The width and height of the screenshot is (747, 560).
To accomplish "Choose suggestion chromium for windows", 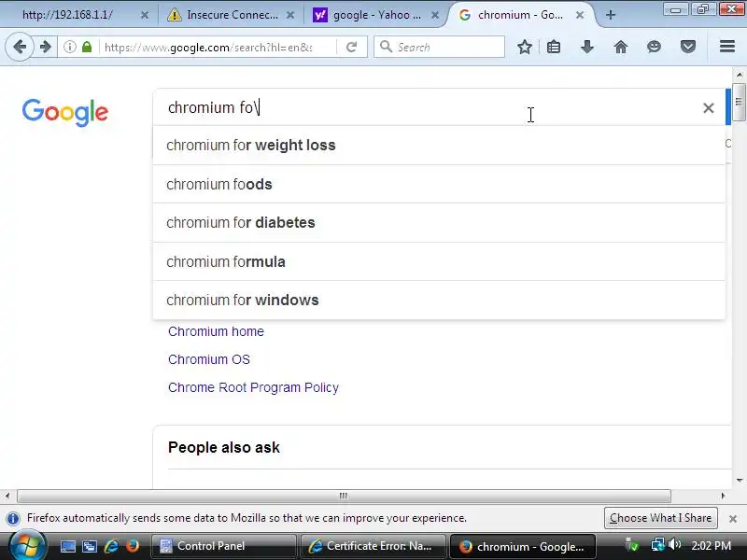I will 439,300.
